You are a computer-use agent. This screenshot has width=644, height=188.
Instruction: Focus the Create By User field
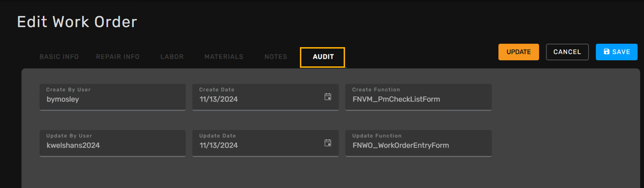[112, 97]
